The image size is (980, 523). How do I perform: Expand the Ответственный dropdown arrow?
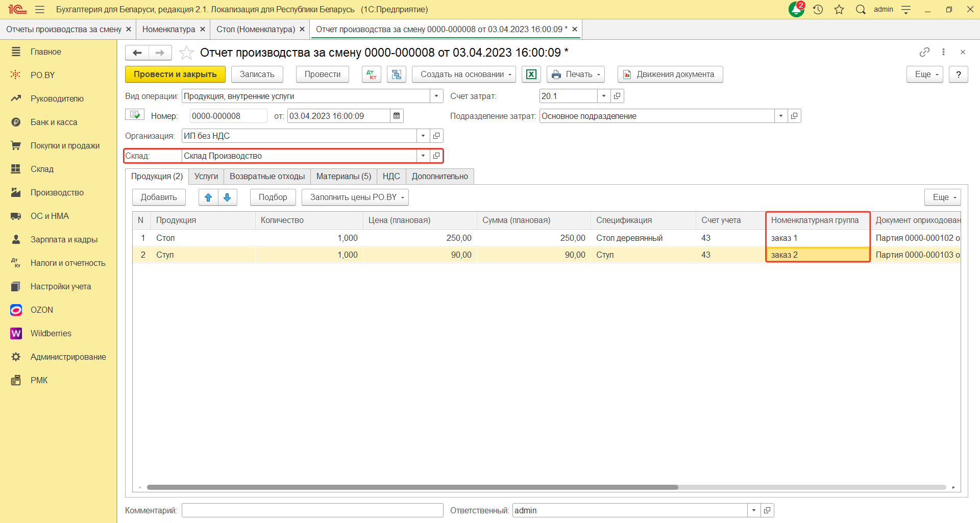pyautogui.click(x=754, y=510)
